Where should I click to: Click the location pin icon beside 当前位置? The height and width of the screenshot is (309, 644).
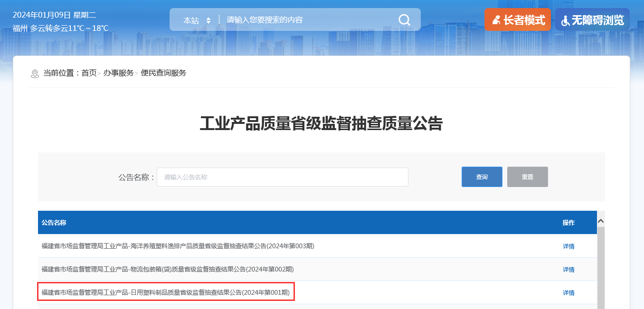[x=35, y=74]
